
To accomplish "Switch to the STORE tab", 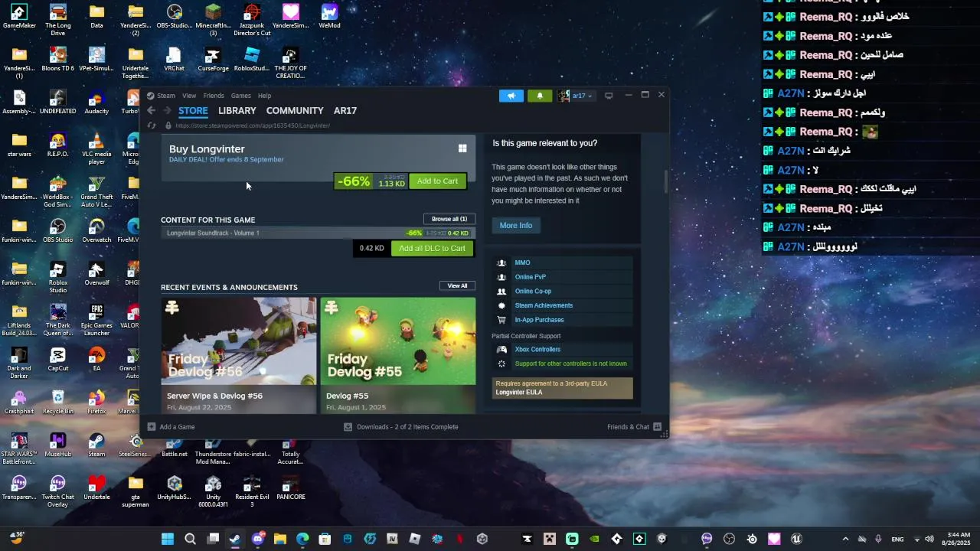I will coord(193,111).
